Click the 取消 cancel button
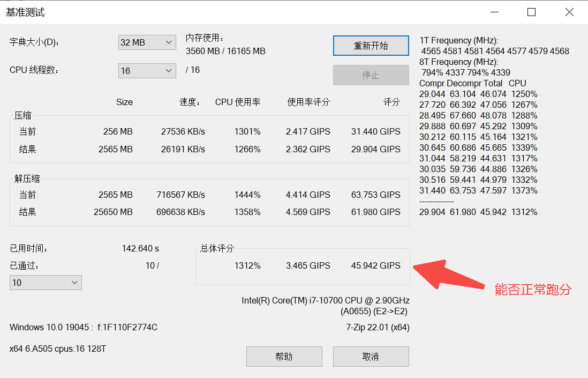 (371, 357)
